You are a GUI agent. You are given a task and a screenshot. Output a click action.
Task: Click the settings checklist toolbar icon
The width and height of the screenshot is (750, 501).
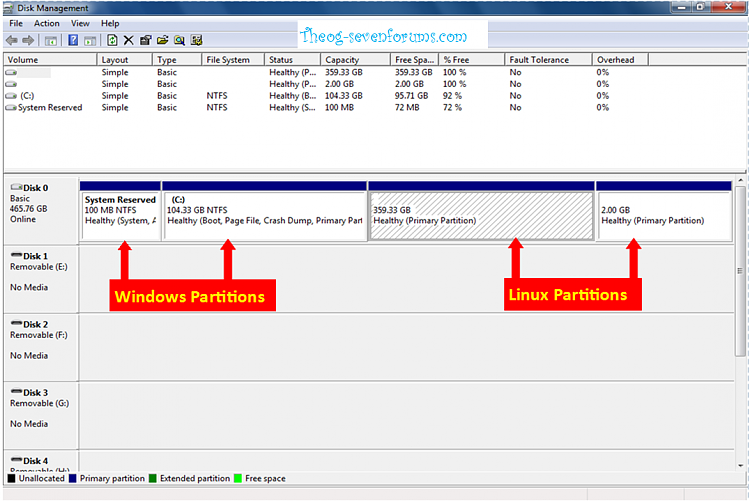pos(196,40)
